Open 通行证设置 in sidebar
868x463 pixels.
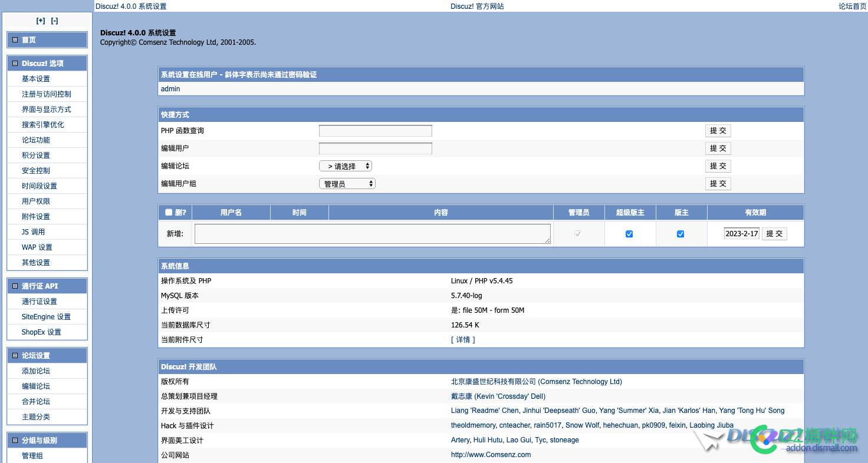40,302
